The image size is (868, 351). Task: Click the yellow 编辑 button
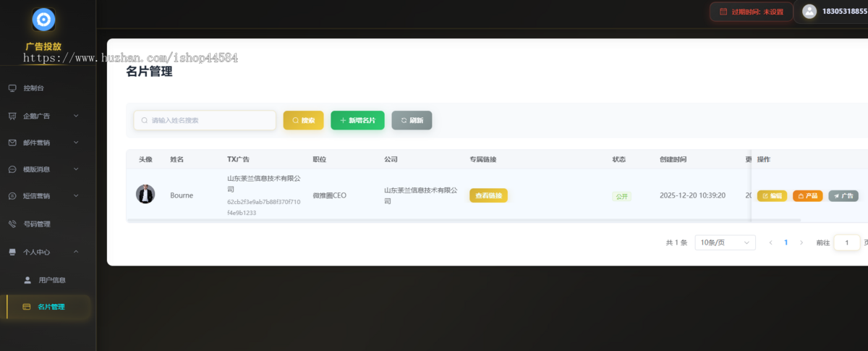tap(772, 195)
